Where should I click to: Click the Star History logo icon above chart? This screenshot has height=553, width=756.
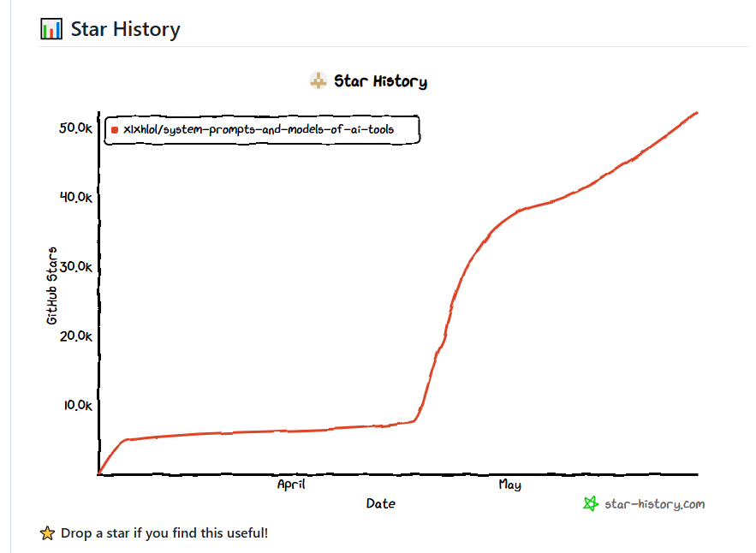pyautogui.click(x=318, y=81)
